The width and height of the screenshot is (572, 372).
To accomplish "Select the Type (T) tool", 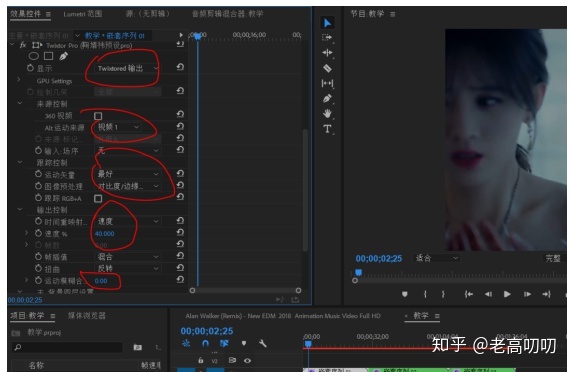I will click(327, 129).
